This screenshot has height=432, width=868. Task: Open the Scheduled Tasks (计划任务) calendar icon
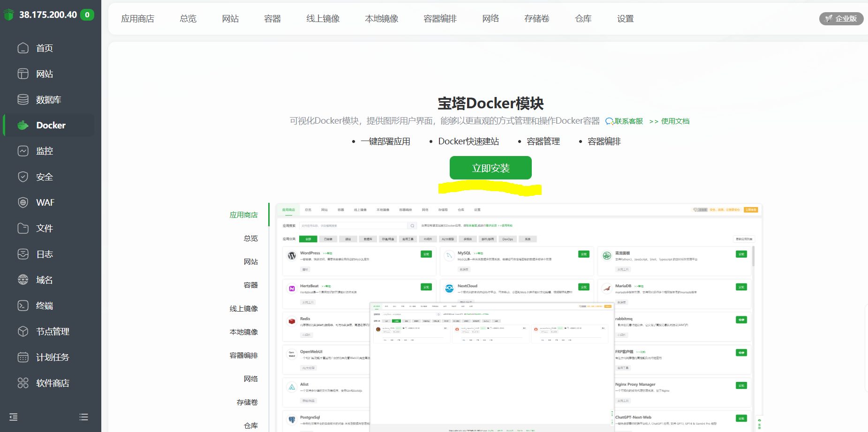pos(23,357)
